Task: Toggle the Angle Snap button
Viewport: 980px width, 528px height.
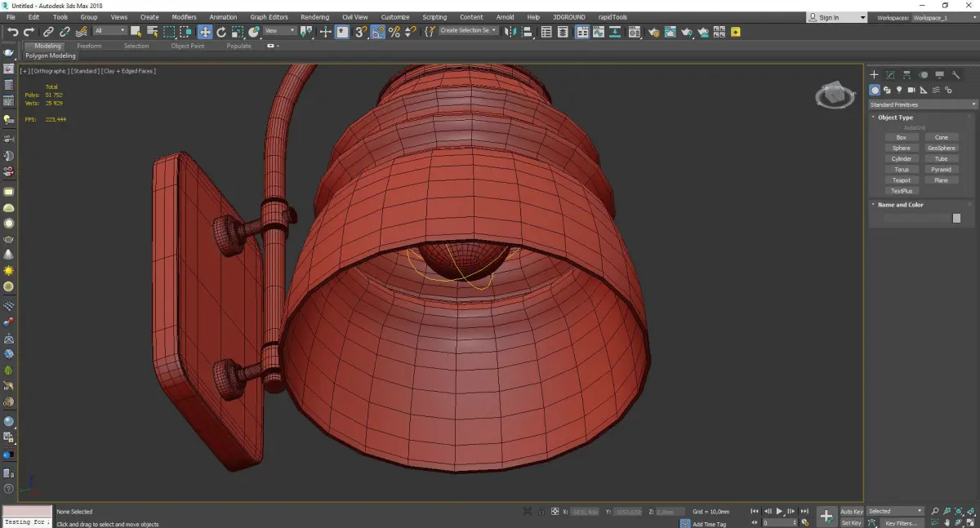Action: 378,32
